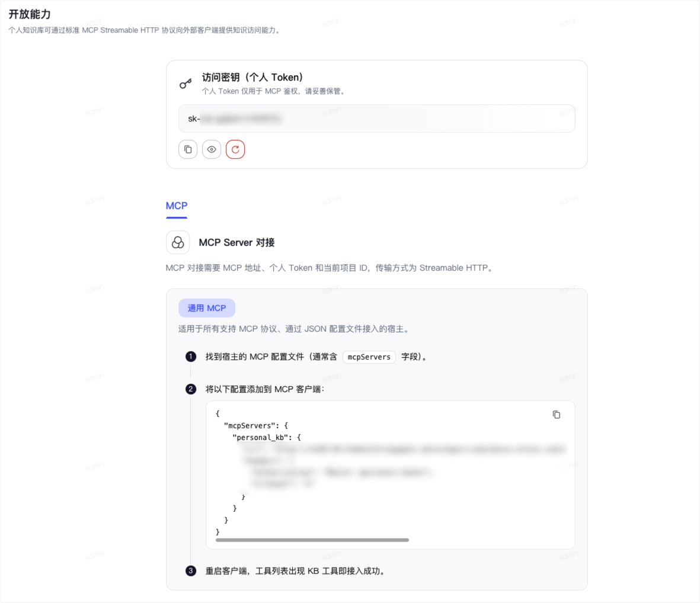Screen dimensions: 700x603
Task: Click the MCP Server 对接 icon
Action: pyautogui.click(x=178, y=242)
